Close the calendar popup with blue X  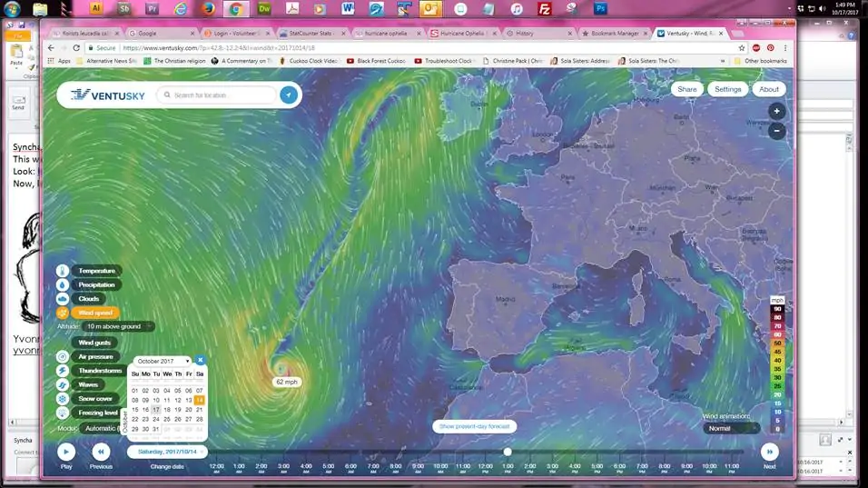201,360
